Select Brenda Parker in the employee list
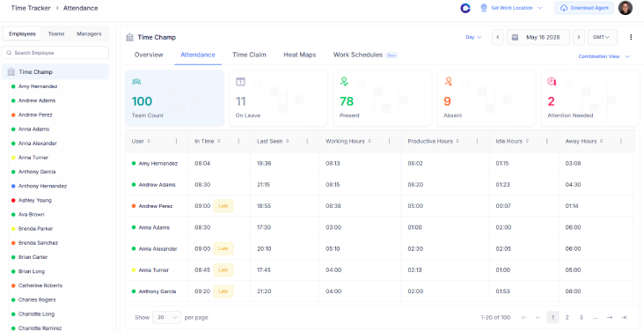Image resolution: width=644 pixels, height=332 pixels. (x=35, y=228)
